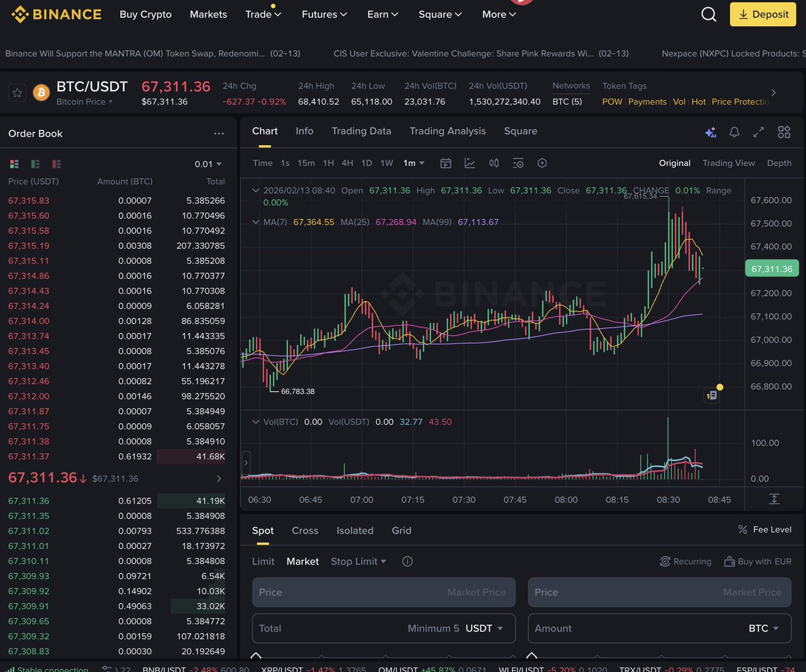Screen dimensions: 806x672
Task: Open the chart calendar date picker
Action: click(x=445, y=163)
